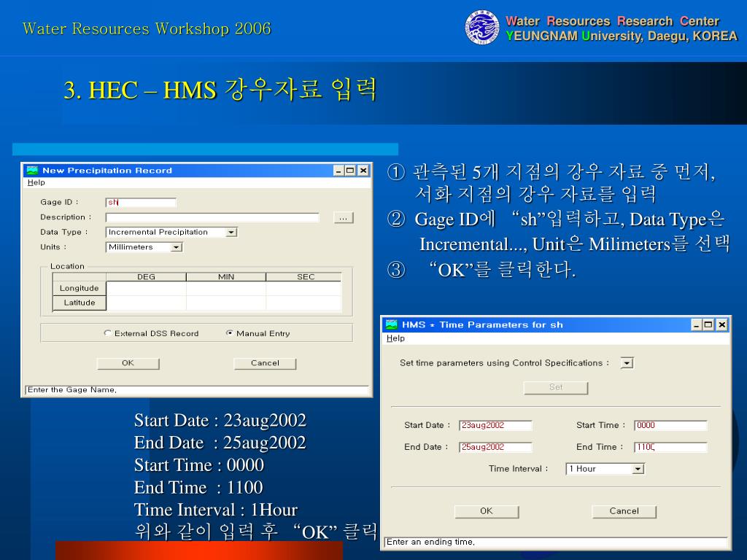Click the Start Date field 23aug2002
The height and width of the screenshot is (560, 747).
click(495, 425)
